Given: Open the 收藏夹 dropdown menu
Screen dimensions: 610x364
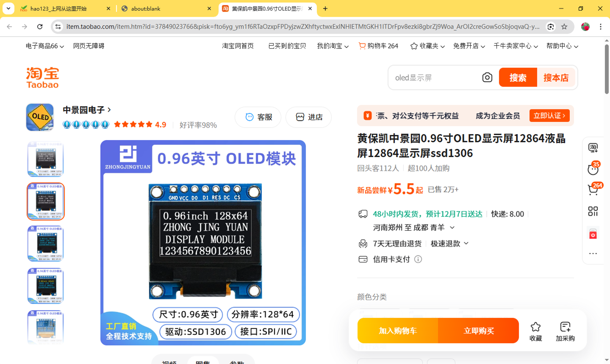Looking at the screenshot, I should [x=427, y=46].
